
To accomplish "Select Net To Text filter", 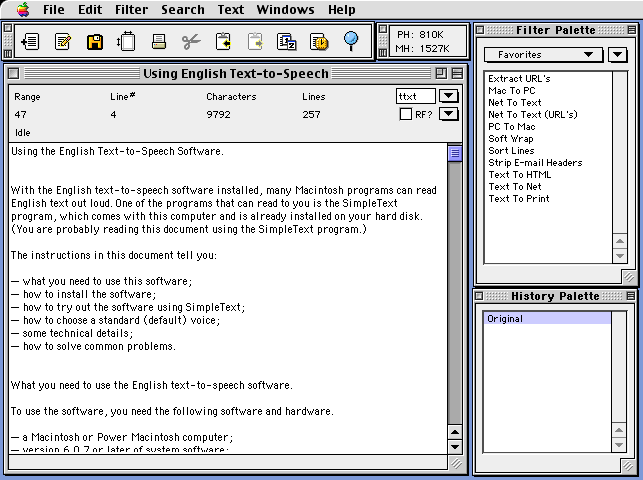I will tap(548, 102).
